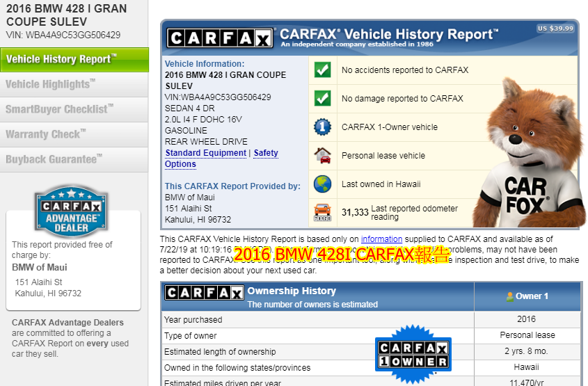588x386 pixels.
Task: Switch to Vehicle Highlights tab
Action: tap(74, 85)
